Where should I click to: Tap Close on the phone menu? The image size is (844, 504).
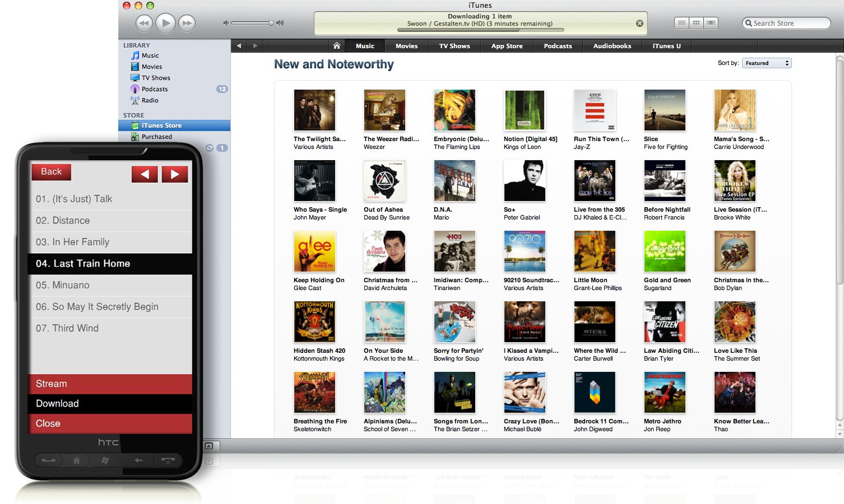110,423
